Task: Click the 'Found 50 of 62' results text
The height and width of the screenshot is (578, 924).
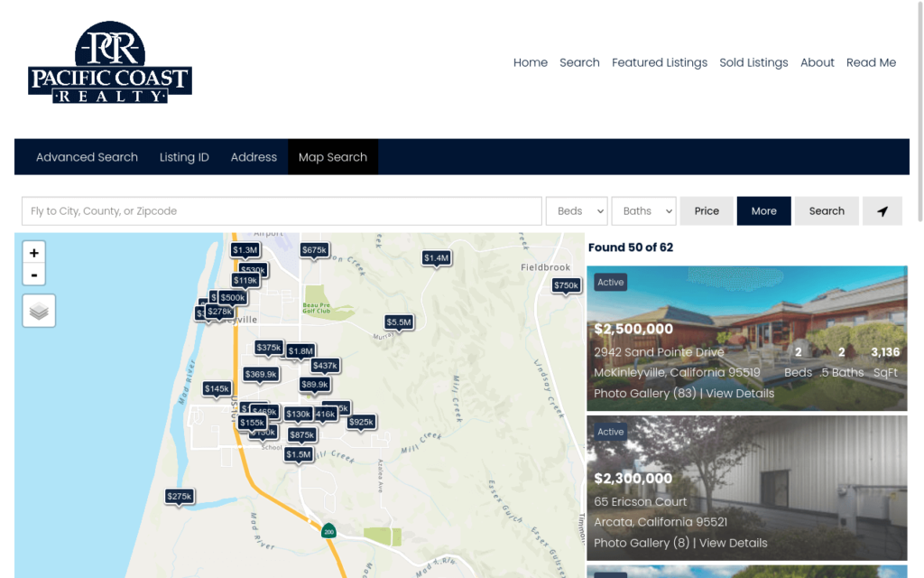Action: click(x=631, y=247)
